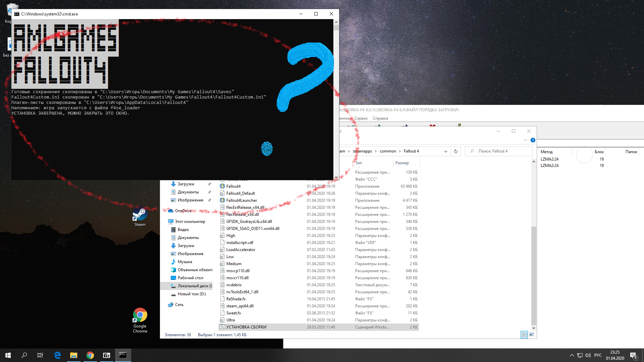Expand the address bar history dropdown
This screenshot has width=644, height=362.
pos(445,151)
